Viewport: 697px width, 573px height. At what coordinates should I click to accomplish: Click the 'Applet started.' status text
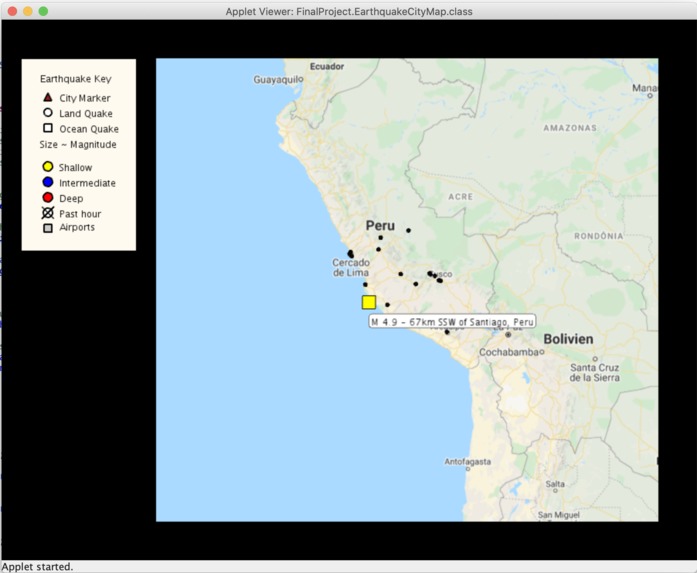(37, 567)
